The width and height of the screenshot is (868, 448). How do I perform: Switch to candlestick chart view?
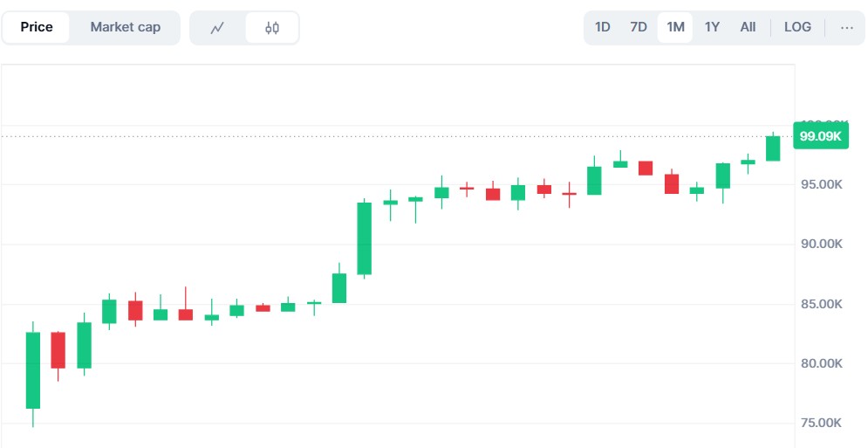point(271,28)
